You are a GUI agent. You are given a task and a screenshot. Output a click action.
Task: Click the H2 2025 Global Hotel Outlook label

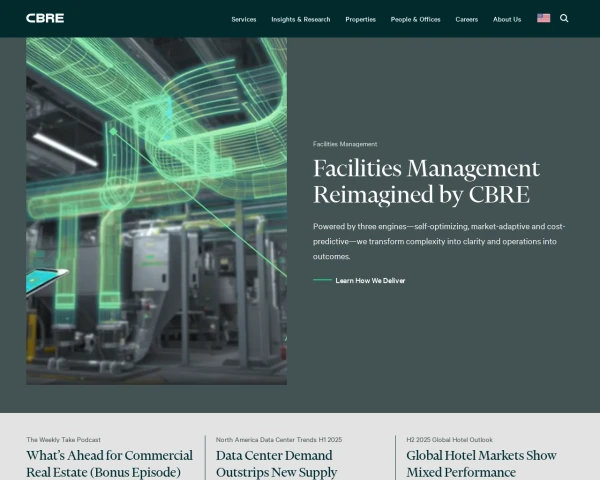(449, 439)
